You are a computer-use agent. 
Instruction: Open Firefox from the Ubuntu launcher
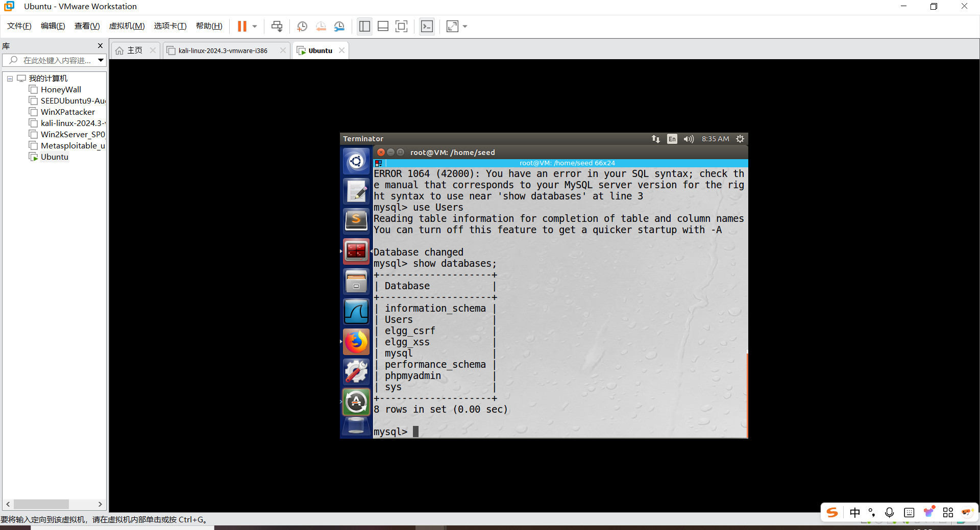click(x=356, y=341)
